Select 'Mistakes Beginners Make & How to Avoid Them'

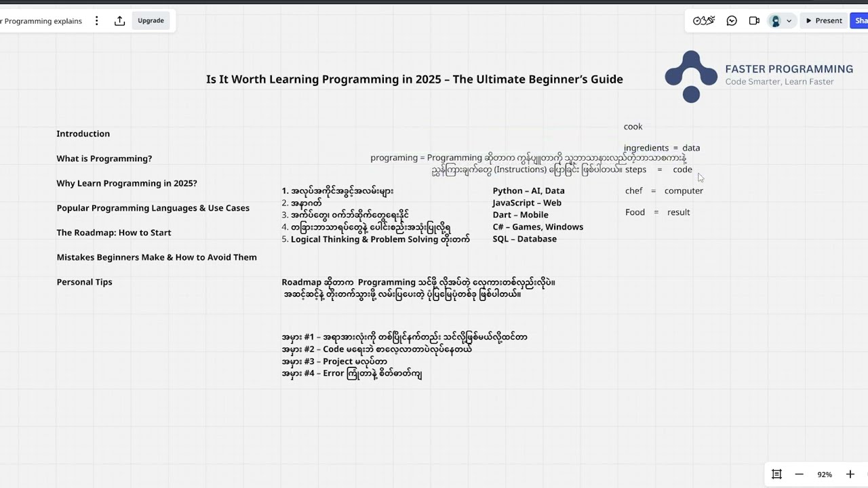[157, 258]
